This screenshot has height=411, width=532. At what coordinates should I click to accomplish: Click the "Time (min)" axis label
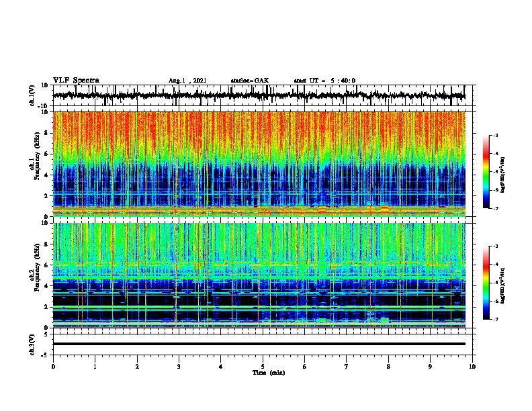(269, 373)
